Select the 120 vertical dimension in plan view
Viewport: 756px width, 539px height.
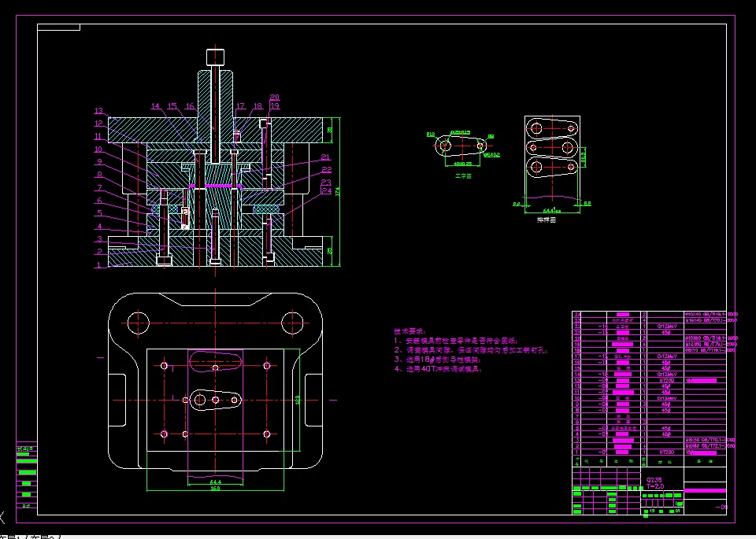[298, 400]
